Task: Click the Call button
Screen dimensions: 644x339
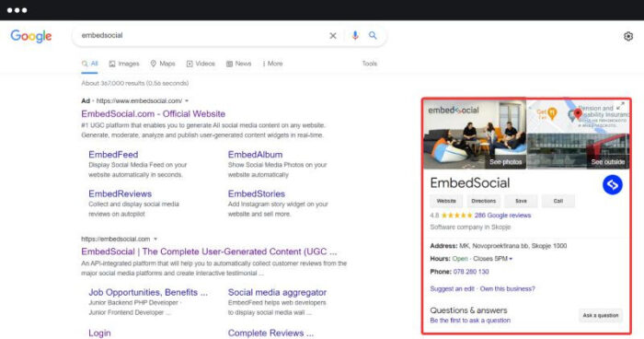Action: coord(558,201)
